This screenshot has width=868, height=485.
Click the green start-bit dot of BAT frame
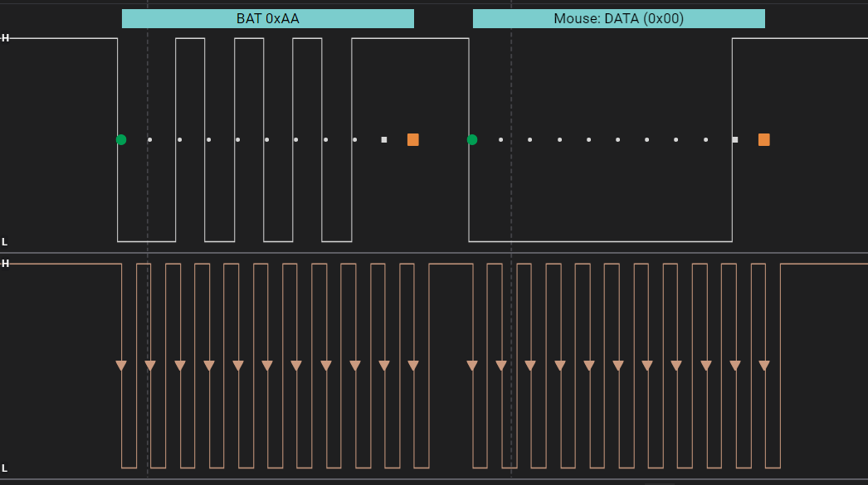pyautogui.click(x=121, y=140)
